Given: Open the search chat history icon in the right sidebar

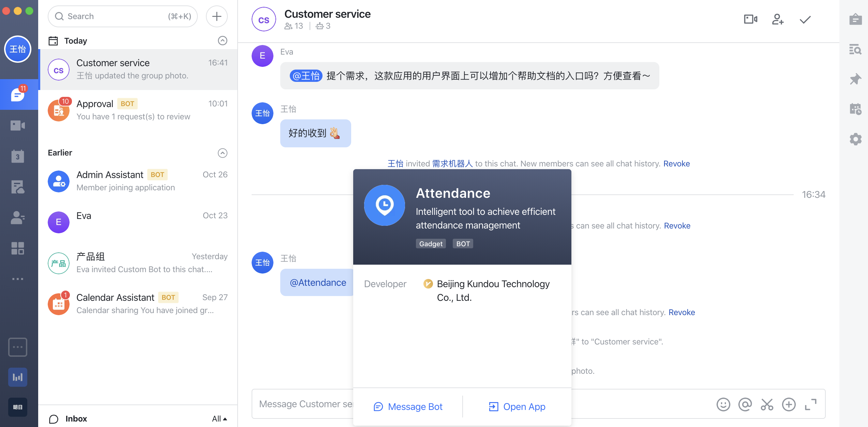Looking at the screenshot, I should 855,49.
